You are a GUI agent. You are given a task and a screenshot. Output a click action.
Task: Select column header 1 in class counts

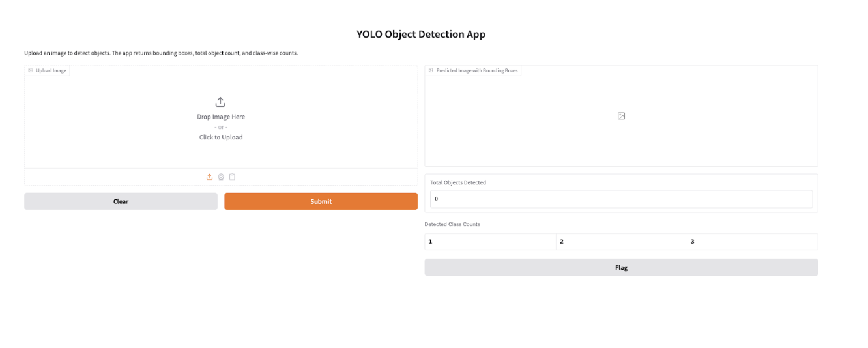point(490,242)
